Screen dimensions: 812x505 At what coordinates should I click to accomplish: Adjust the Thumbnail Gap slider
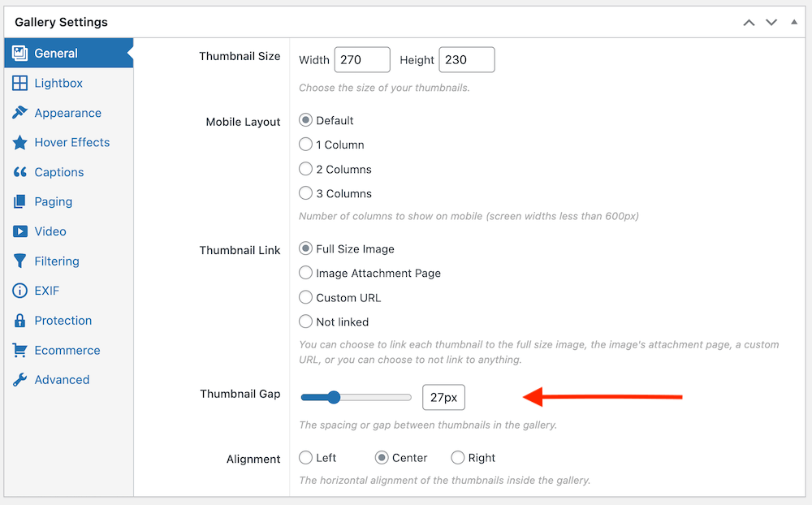[335, 397]
